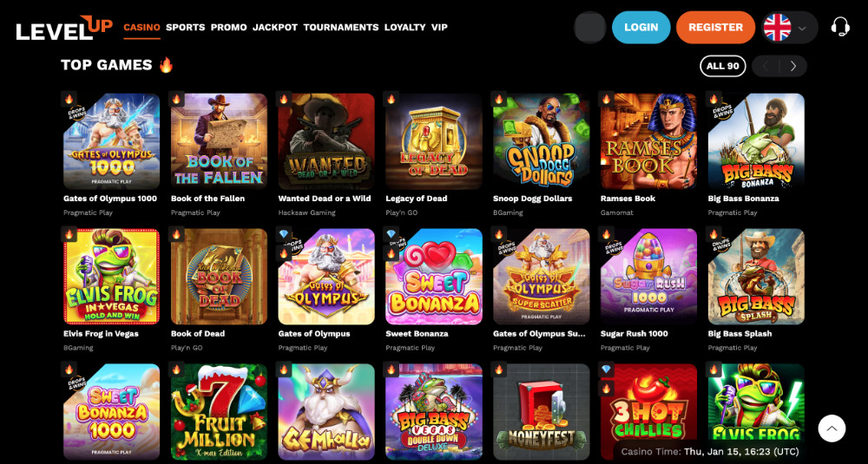The height and width of the screenshot is (464, 868).
Task: Click diamond badge on 3 Hot Chillies tile
Action: (x=606, y=369)
